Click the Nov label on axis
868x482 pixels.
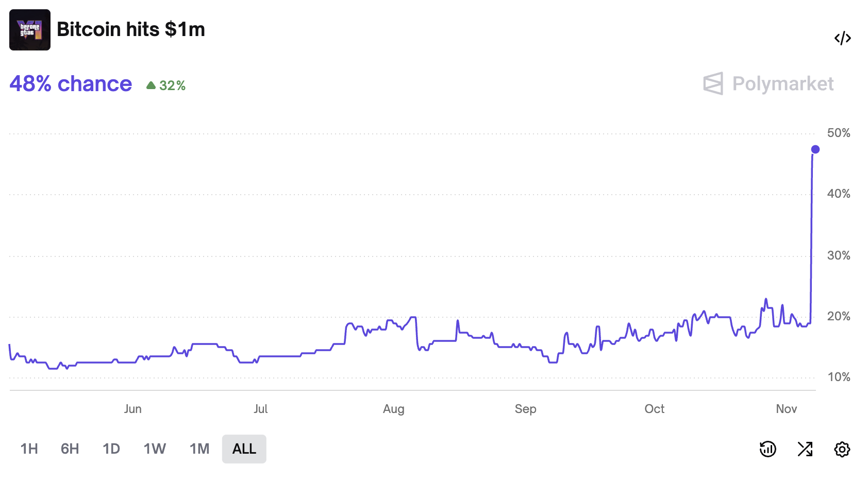[x=786, y=409]
